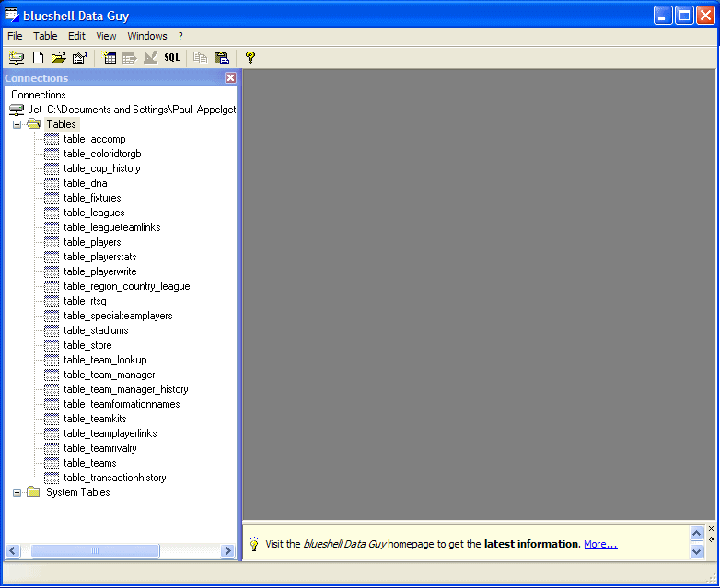The width and height of the screenshot is (720, 588).
Task: Collapse the Tables tree node
Action: click(x=17, y=124)
